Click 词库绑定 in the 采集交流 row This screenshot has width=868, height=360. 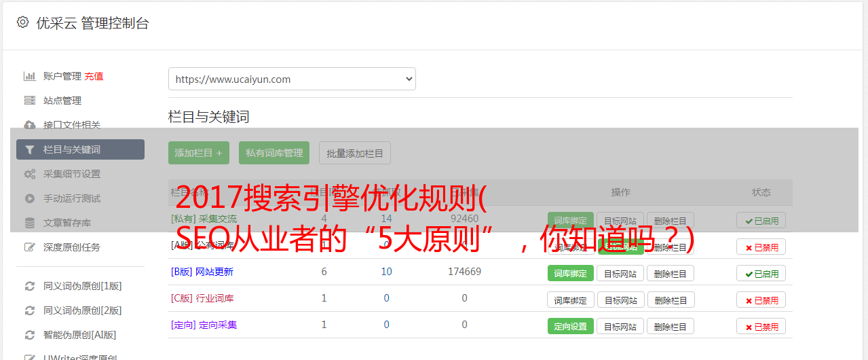click(571, 221)
